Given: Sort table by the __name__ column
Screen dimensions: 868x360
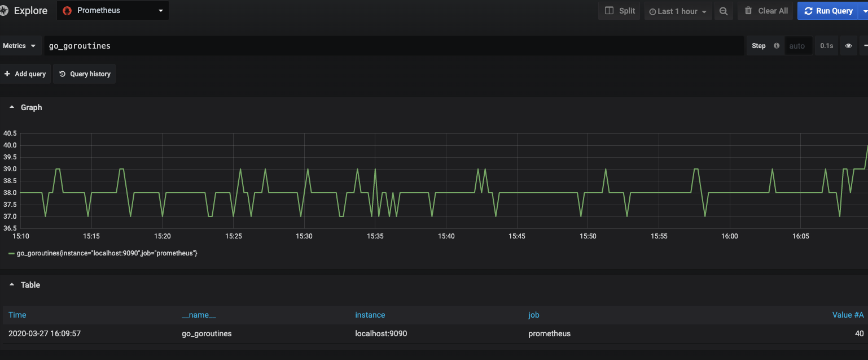Looking at the screenshot, I should point(199,315).
